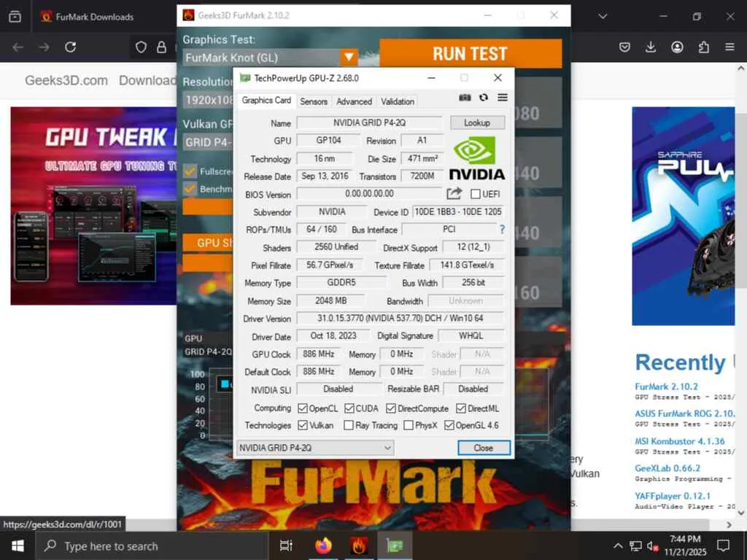Click the tracking protection shield icon
747x560 pixels.
(x=141, y=47)
